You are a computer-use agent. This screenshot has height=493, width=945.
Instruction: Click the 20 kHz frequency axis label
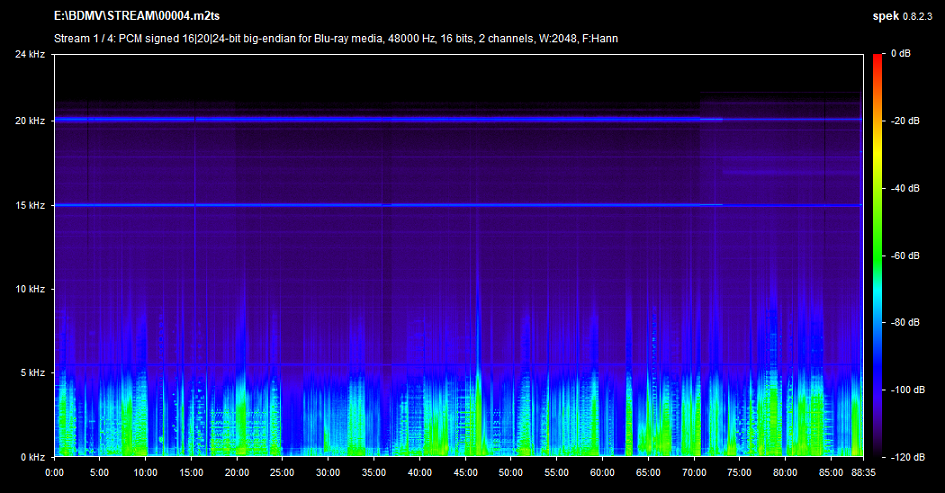[x=28, y=121]
